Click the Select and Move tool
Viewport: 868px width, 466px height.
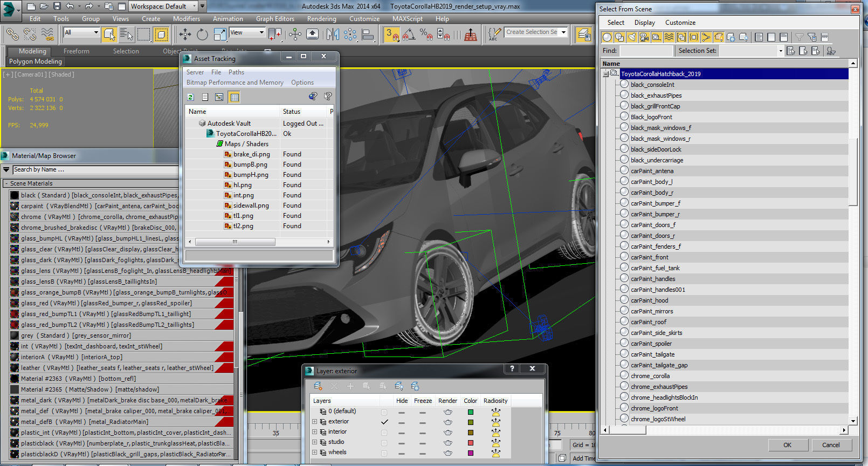[x=185, y=35]
